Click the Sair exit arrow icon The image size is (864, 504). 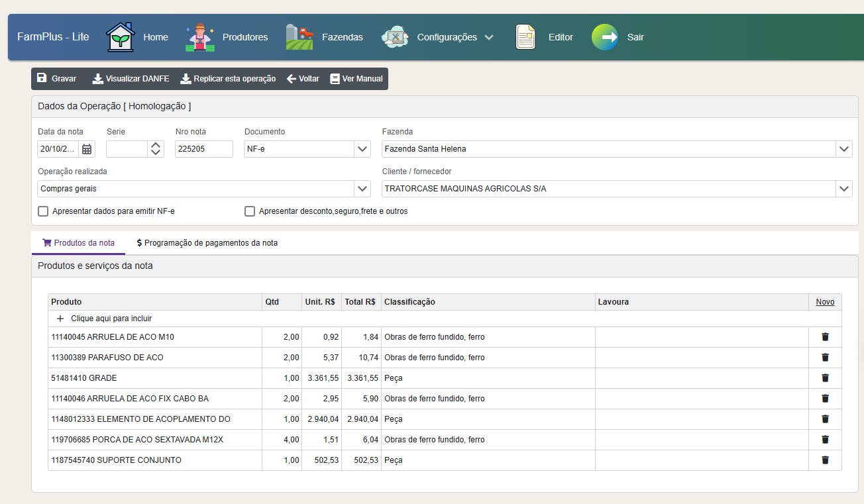[604, 37]
